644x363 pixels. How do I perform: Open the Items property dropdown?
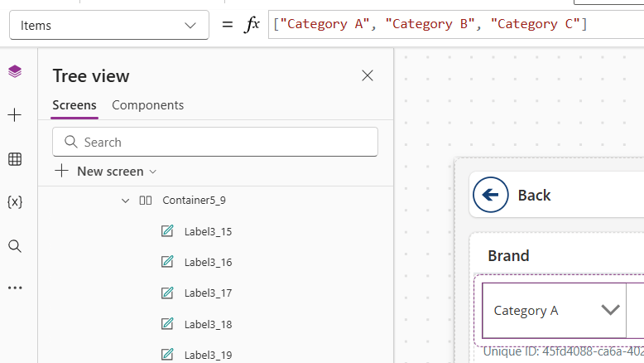[x=108, y=26]
